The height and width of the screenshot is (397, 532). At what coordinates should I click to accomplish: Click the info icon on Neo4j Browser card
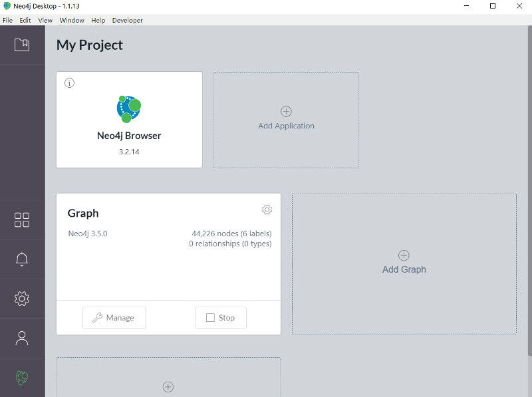click(x=70, y=83)
